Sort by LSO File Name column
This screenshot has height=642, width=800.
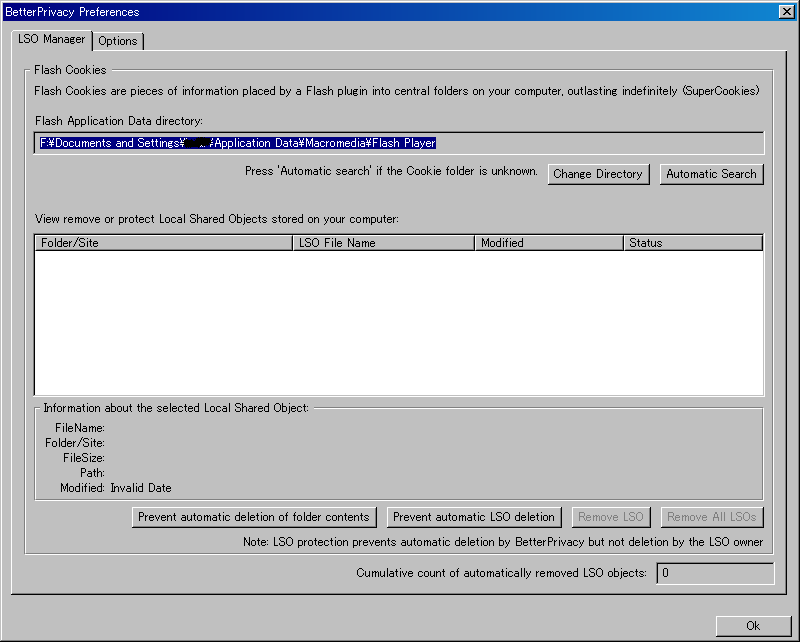point(384,243)
